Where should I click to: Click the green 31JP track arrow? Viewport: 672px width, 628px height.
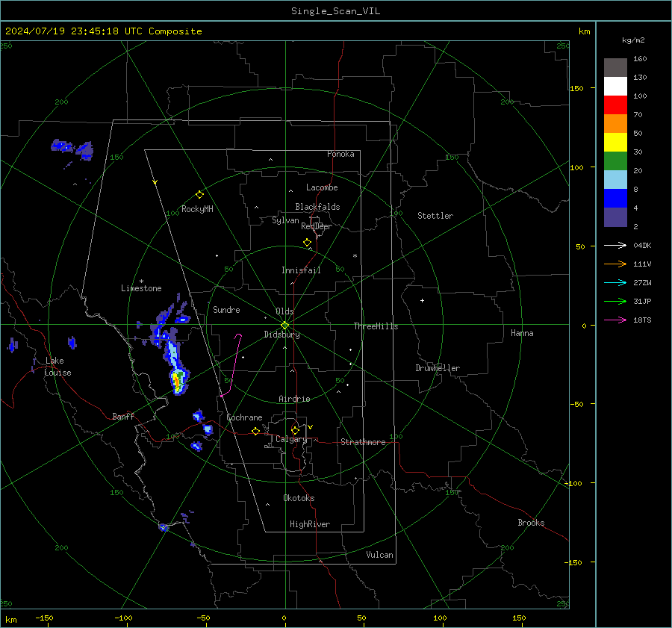tap(615, 302)
